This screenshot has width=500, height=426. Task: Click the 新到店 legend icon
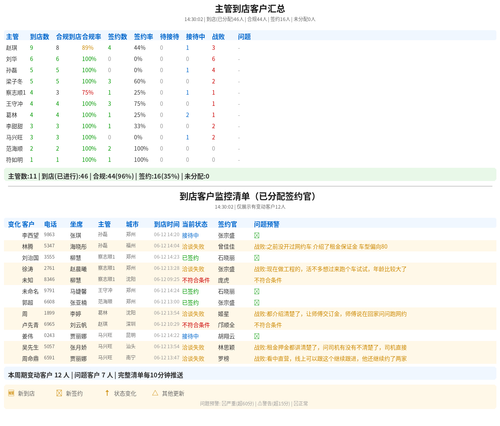pos(11,393)
